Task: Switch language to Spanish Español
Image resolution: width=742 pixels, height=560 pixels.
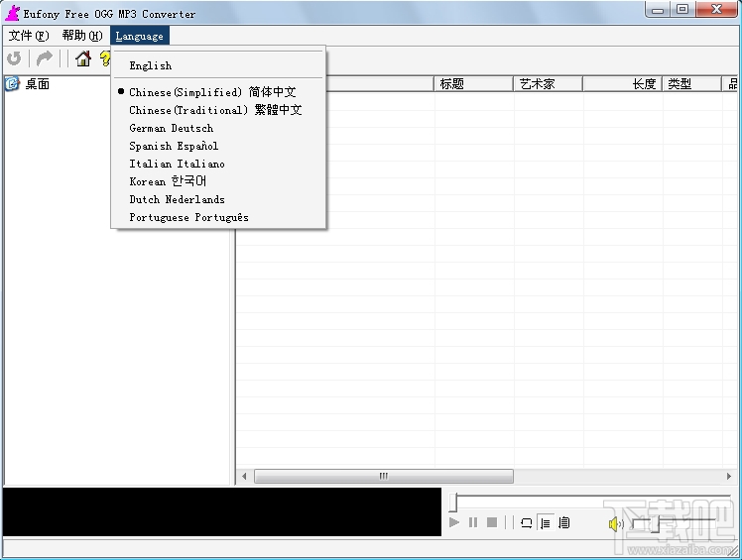Action: point(218,146)
